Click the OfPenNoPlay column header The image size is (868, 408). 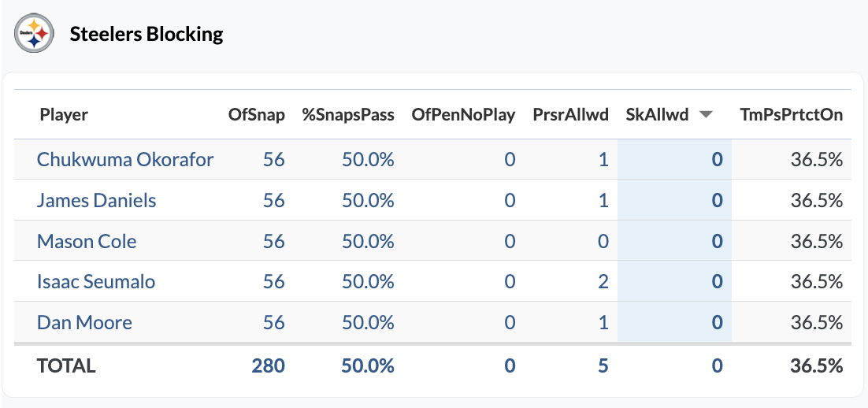[463, 115]
